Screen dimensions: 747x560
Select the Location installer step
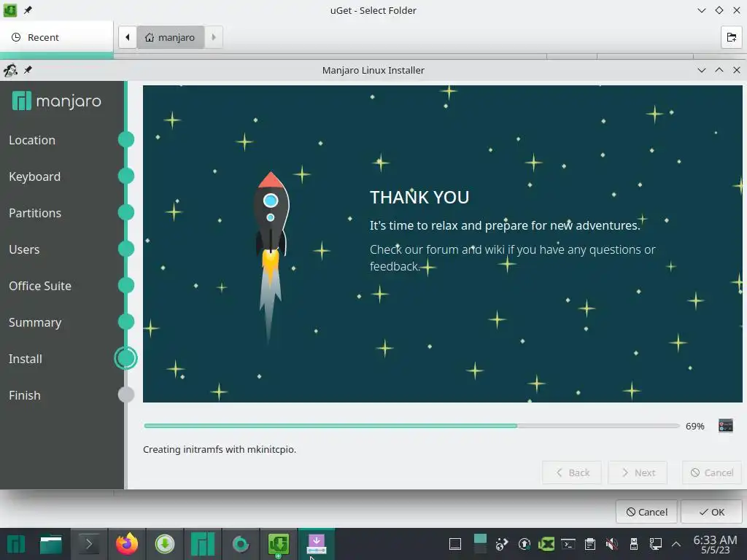pyautogui.click(x=32, y=140)
